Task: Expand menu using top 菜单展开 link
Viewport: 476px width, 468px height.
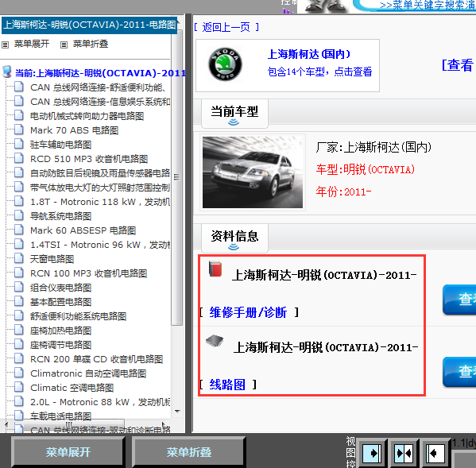Action: (32, 44)
